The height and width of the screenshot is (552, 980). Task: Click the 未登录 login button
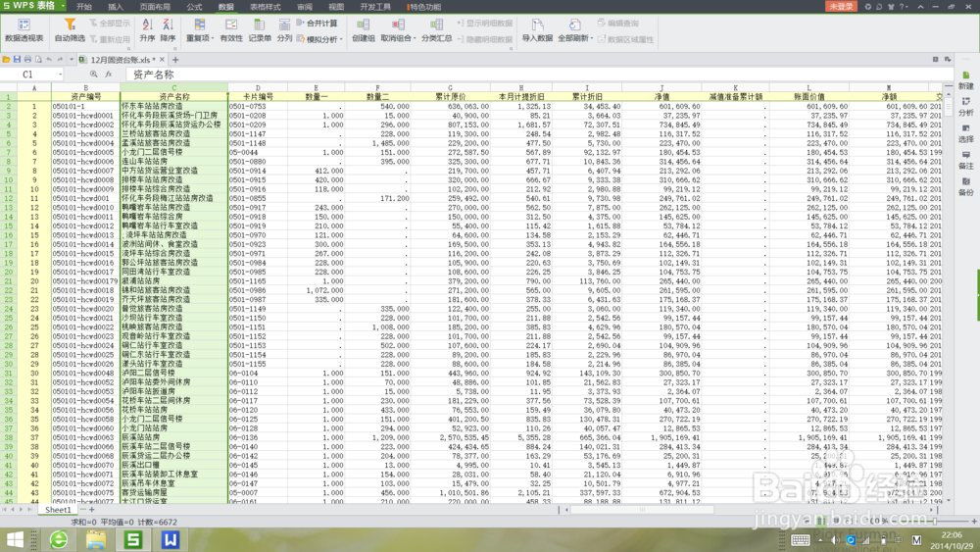pyautogui.click(x=841, y=6)
